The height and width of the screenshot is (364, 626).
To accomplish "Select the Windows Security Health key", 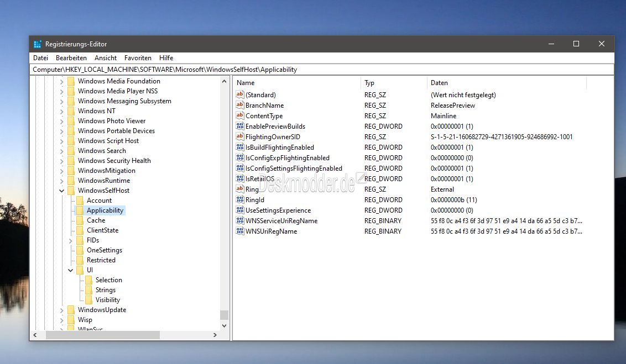I will click(x=114, y=160).
